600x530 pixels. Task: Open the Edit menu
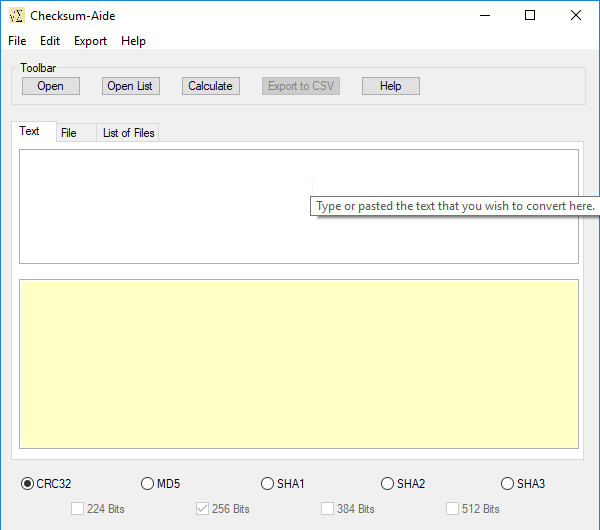[x=50, y=41]
